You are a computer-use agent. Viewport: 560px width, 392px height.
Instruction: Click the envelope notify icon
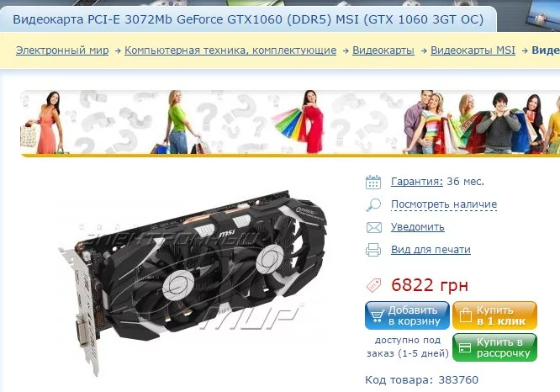point(373,228)
